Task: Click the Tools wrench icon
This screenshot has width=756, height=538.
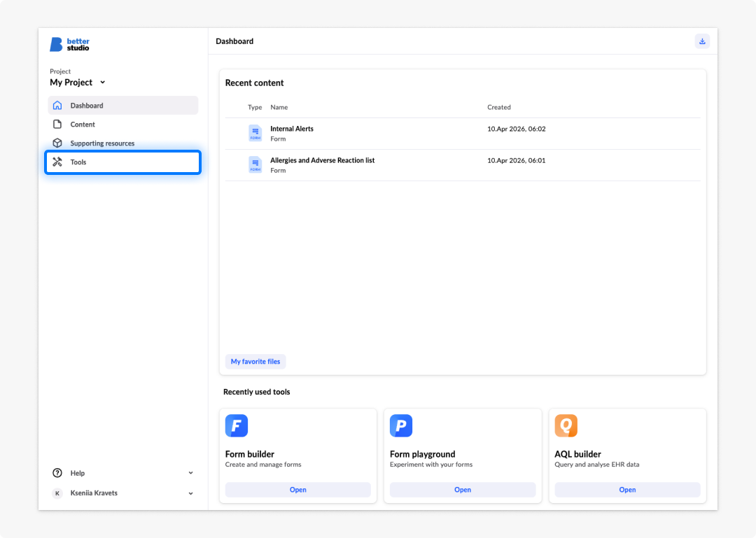Action: [57, 162]
